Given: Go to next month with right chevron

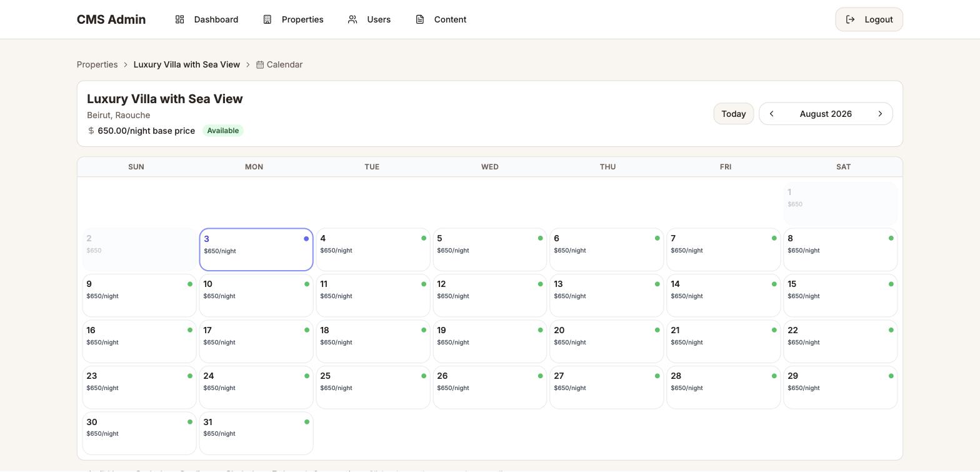Looking at the screenshot, I should tap(880, 114).
